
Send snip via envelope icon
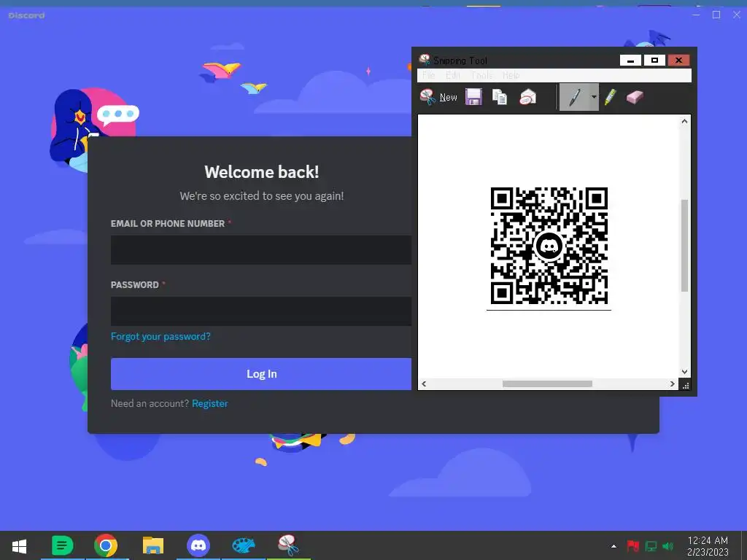(528, 97)
